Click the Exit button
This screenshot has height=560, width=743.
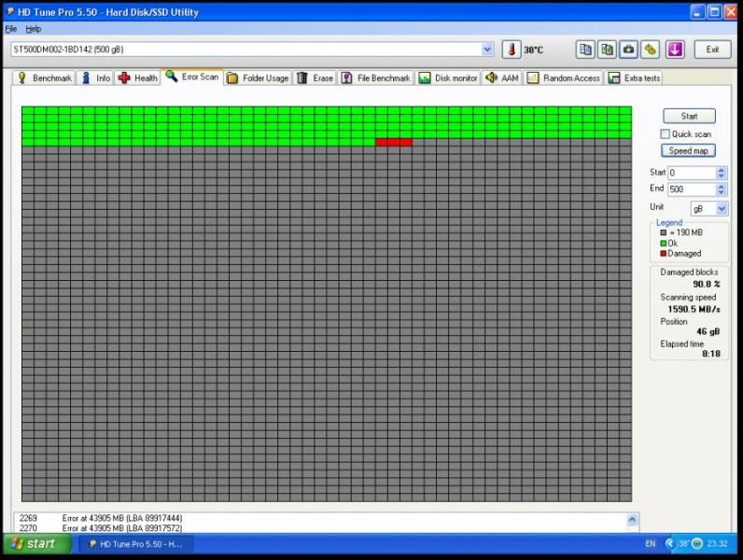(x=712, y=49)
